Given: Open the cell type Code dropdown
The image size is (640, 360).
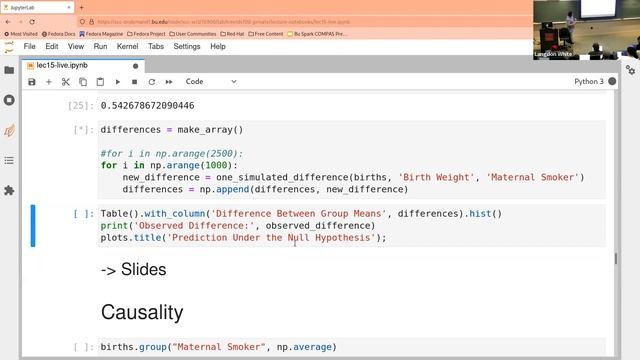Looking at the screenshot, I should coord(211,82).
